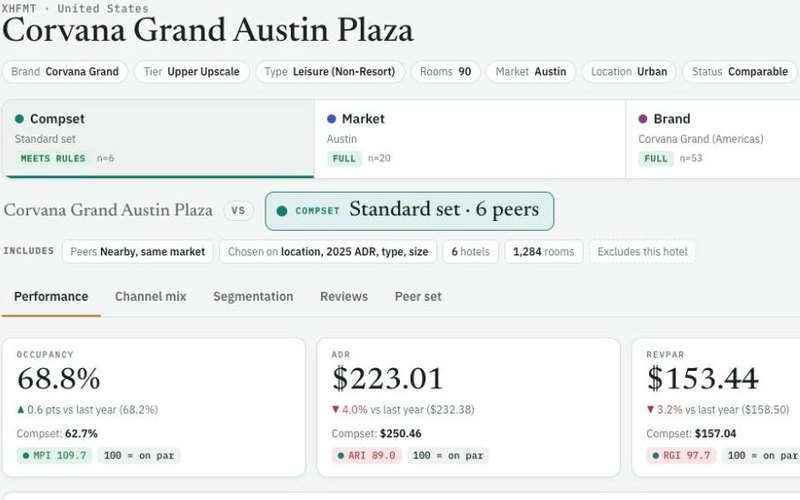Click the Brand Corvana Grand chip
The image size is (800, 500).
pyautogui.click(x=65, y=71)
